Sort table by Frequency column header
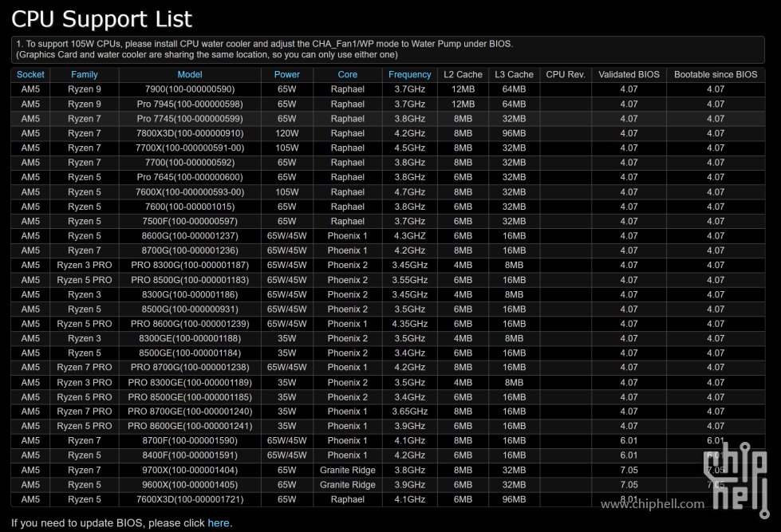Image resolution: width=781 pixels, height=532 pixels. tap(409, 75)
